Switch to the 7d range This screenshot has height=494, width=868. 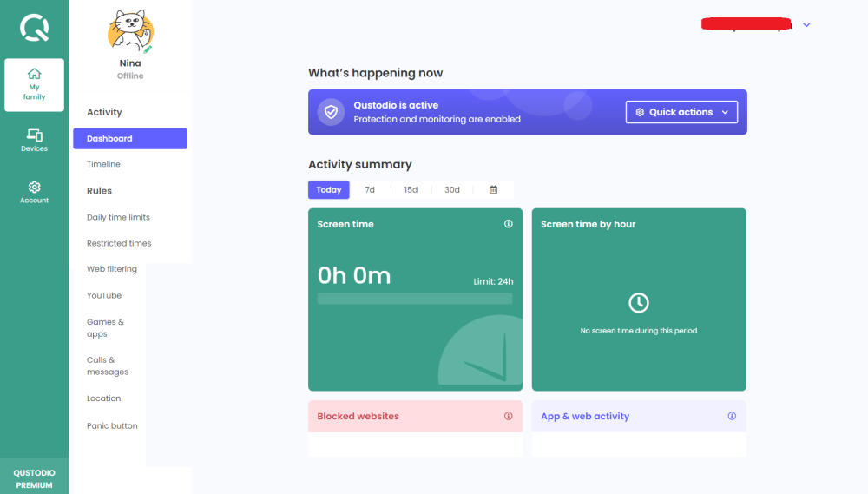[370, 189]
